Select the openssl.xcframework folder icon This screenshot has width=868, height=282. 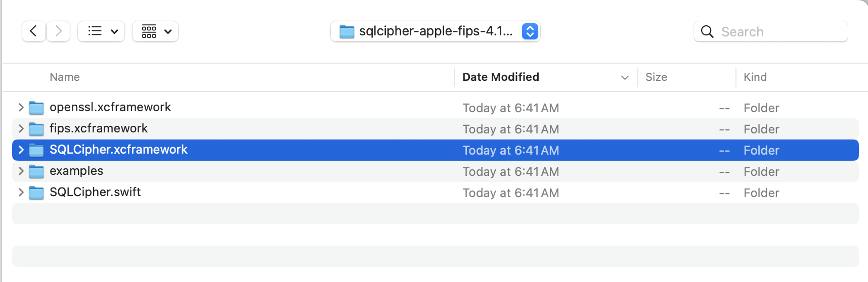[36, 108]
